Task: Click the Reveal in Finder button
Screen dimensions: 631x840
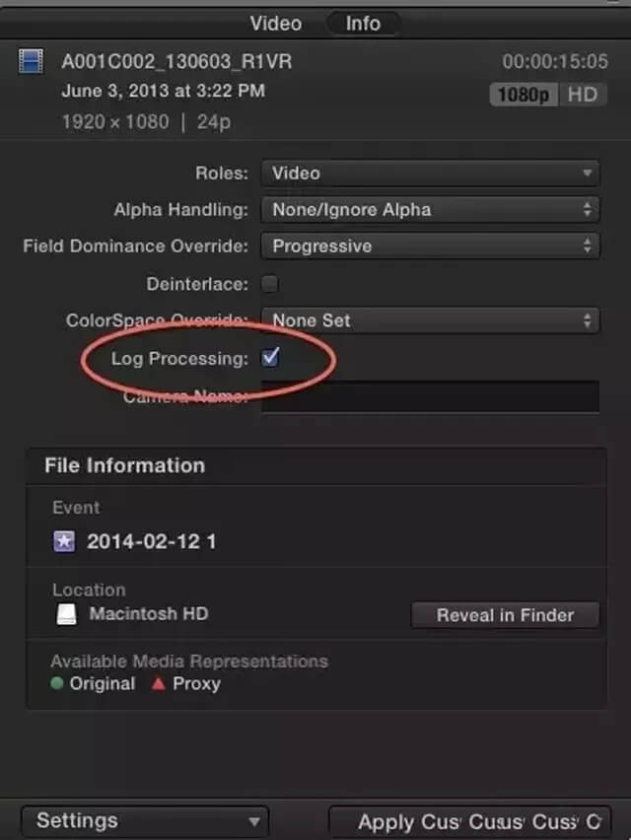Action: [505, 615]
